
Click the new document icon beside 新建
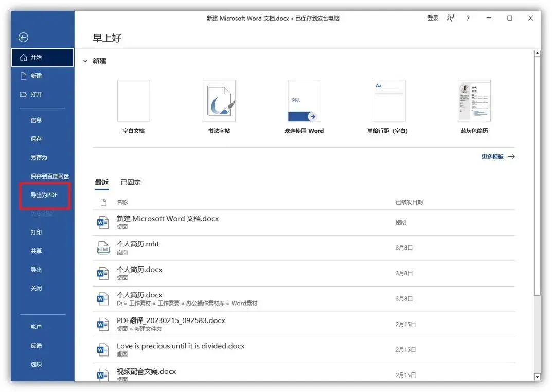pyautogui.click(x=24, y=76)
